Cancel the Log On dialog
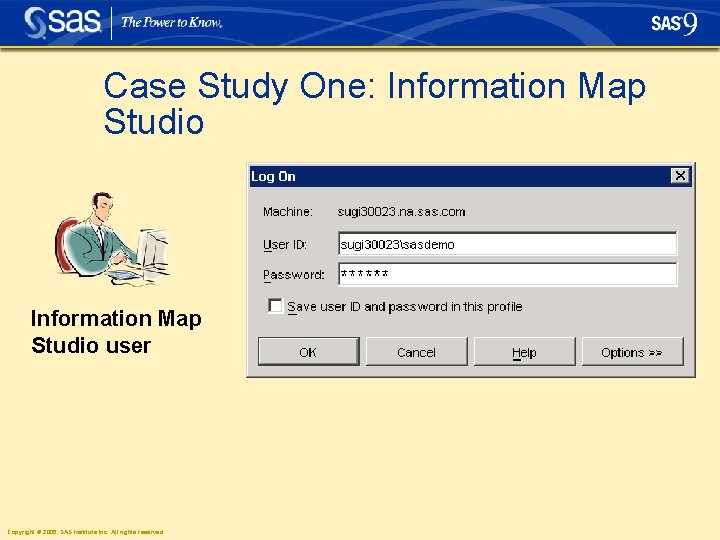 pos(416,352)
